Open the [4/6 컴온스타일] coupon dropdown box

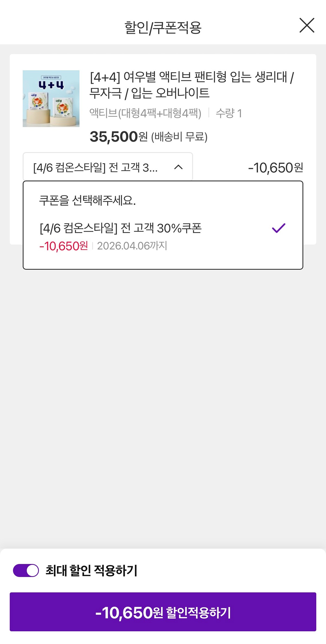[x=108, y=167]
